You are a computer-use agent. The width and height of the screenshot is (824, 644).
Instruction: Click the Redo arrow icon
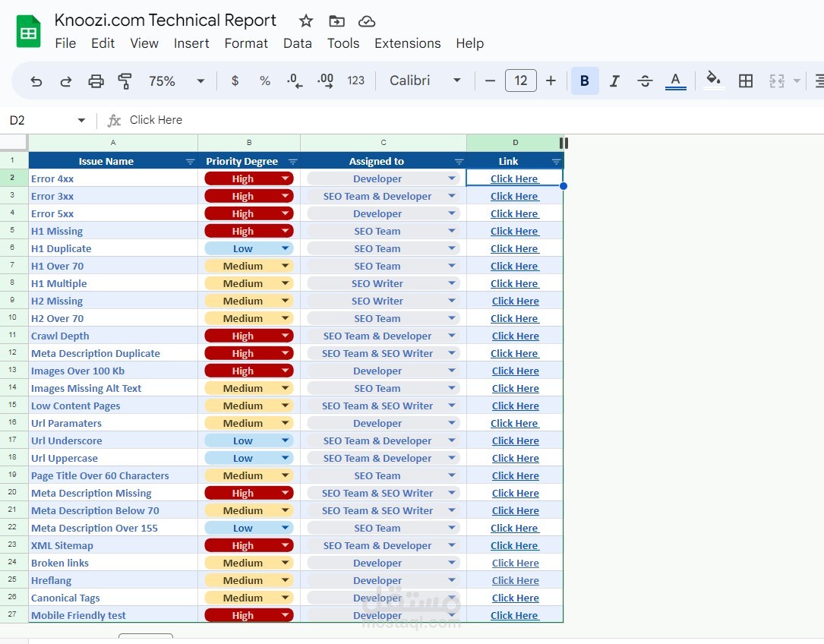65,81
